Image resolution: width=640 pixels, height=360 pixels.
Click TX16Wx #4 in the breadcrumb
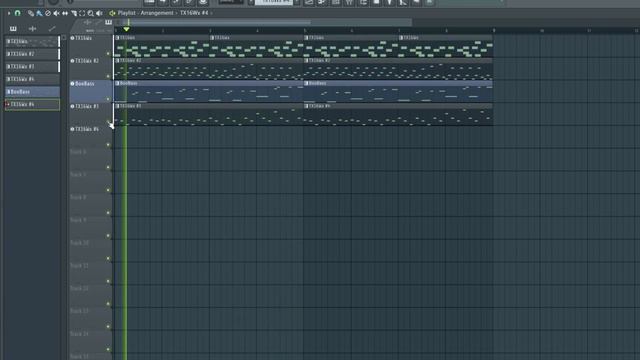[x=194, y=13]
